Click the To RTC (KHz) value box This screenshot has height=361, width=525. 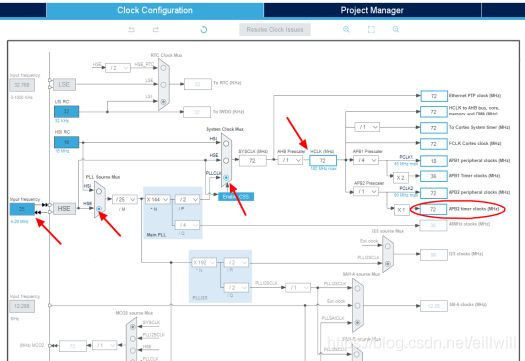[198, 84]
